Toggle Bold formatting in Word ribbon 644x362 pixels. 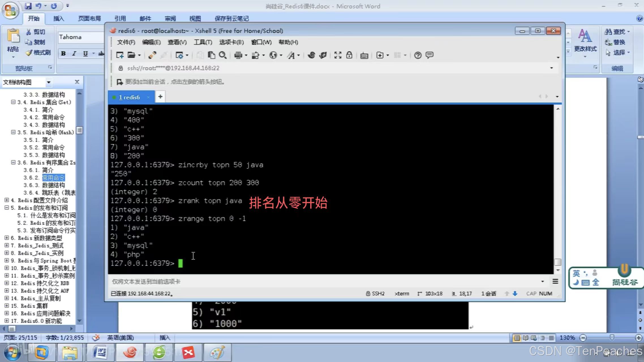[63, 53]
